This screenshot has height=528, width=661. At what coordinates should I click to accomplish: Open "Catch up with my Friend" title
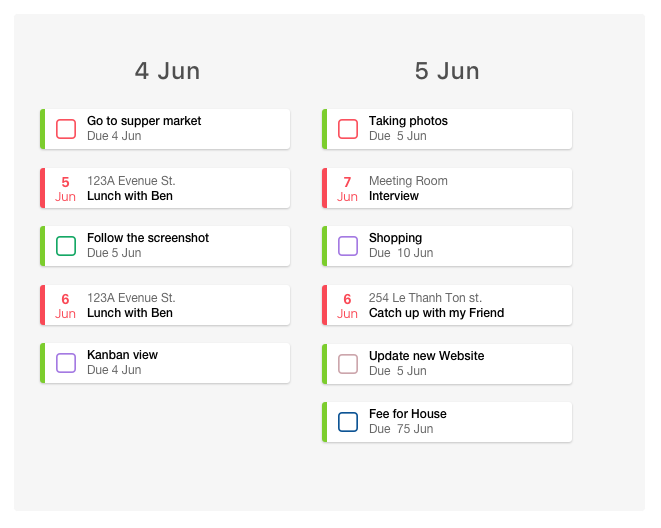436,313
